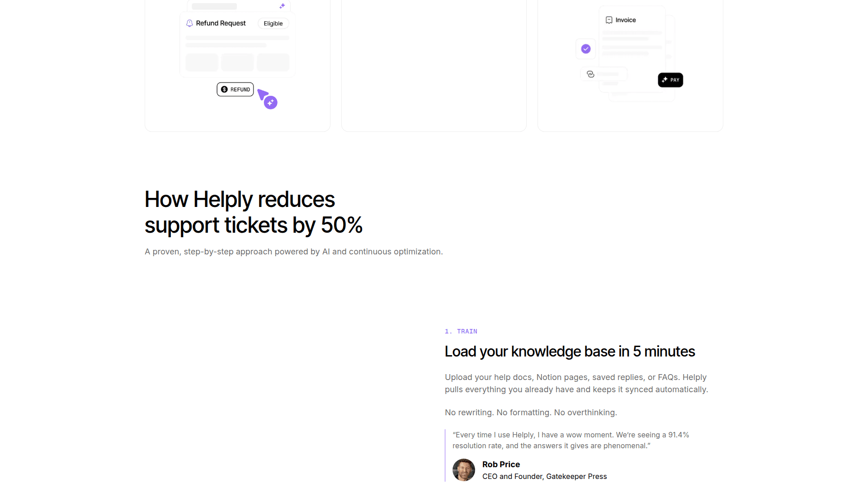The image size is (868, 488).
Task: Click the dollar coin icon in the REFUND button
Action: [224, 89]
